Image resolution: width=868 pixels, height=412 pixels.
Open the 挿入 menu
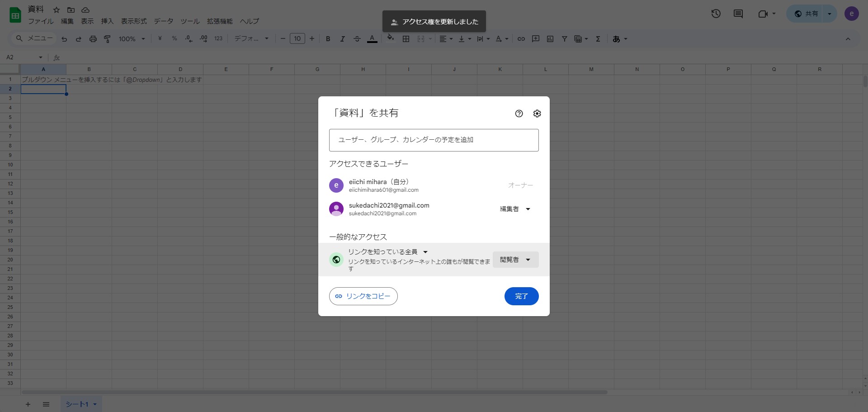(x=107, y=21)
